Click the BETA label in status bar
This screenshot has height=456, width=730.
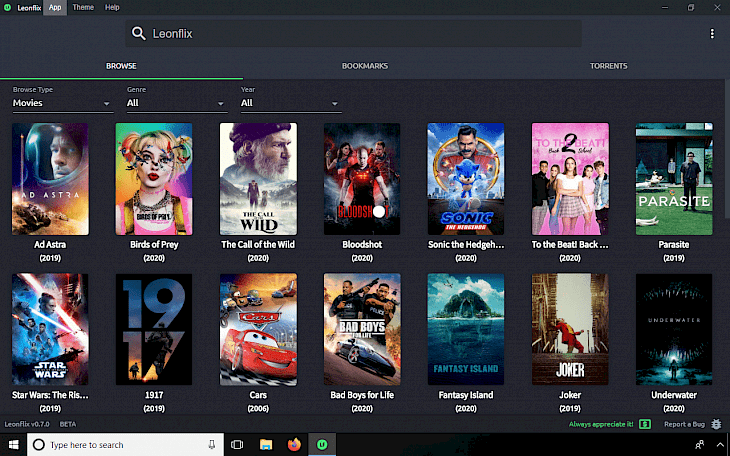[x=68, y=424]
